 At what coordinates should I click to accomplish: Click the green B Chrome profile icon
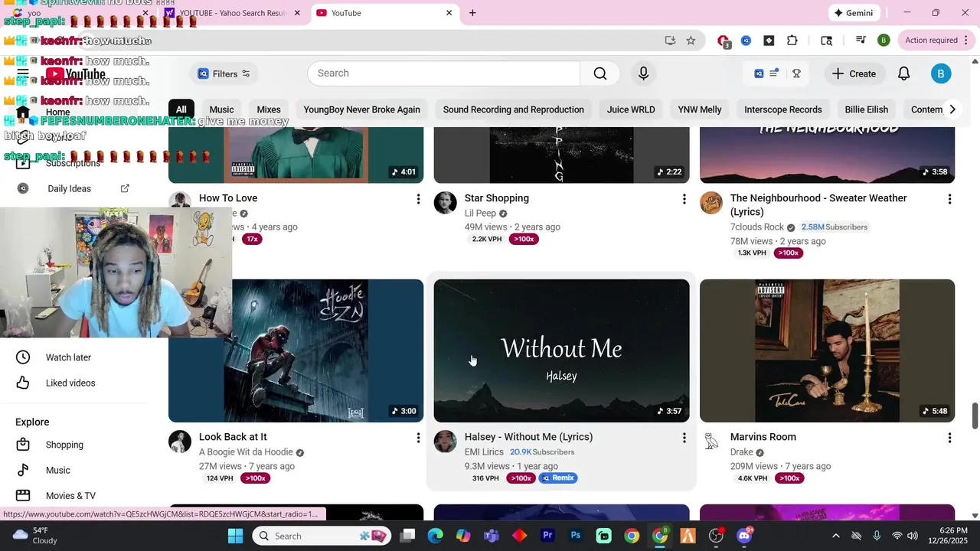coord(884,41)
